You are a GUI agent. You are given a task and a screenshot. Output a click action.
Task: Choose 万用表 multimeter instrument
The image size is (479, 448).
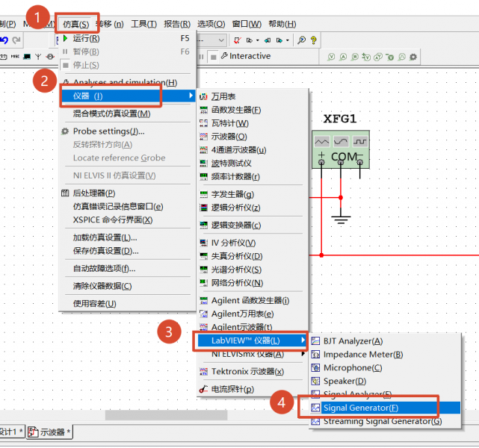(253, 96)
